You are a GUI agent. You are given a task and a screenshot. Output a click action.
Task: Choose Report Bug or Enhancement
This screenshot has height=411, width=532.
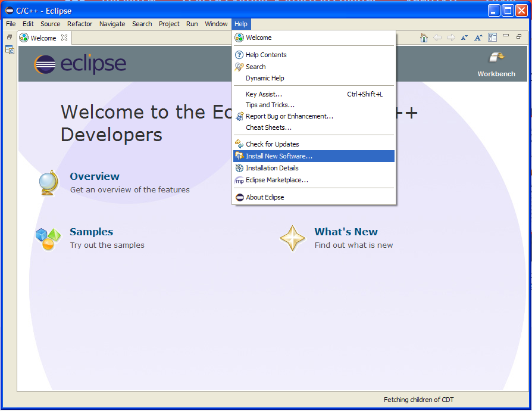pos(314,116)
